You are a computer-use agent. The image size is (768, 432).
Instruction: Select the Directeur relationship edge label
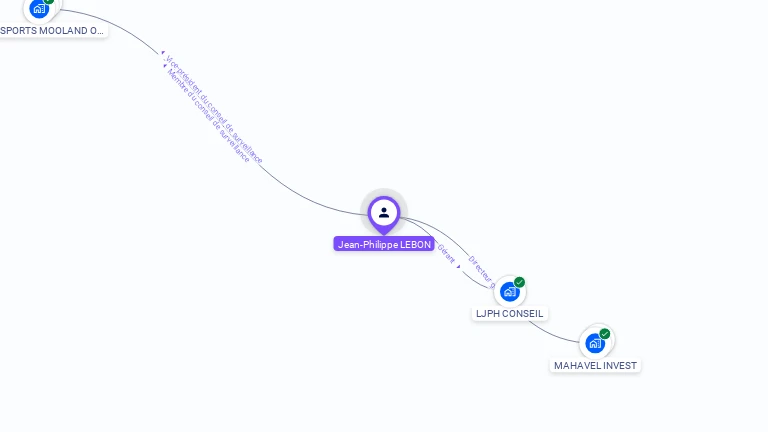(481, 271)
